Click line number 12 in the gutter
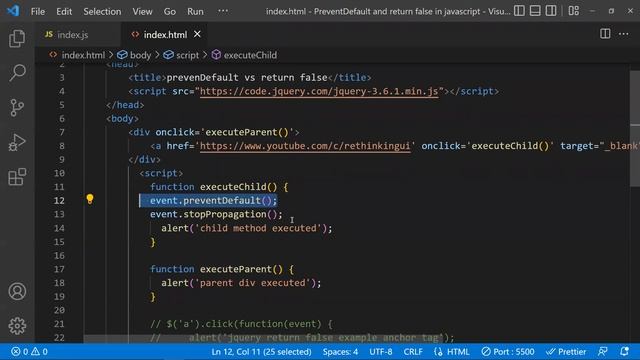Viewport: 640px width, 360px height. point(59,200)
